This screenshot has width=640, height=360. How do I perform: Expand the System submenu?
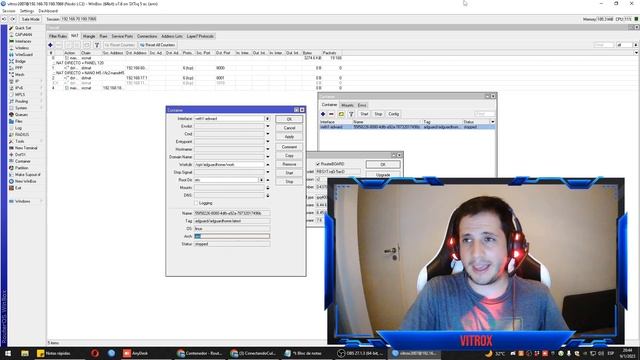point(41,108)
